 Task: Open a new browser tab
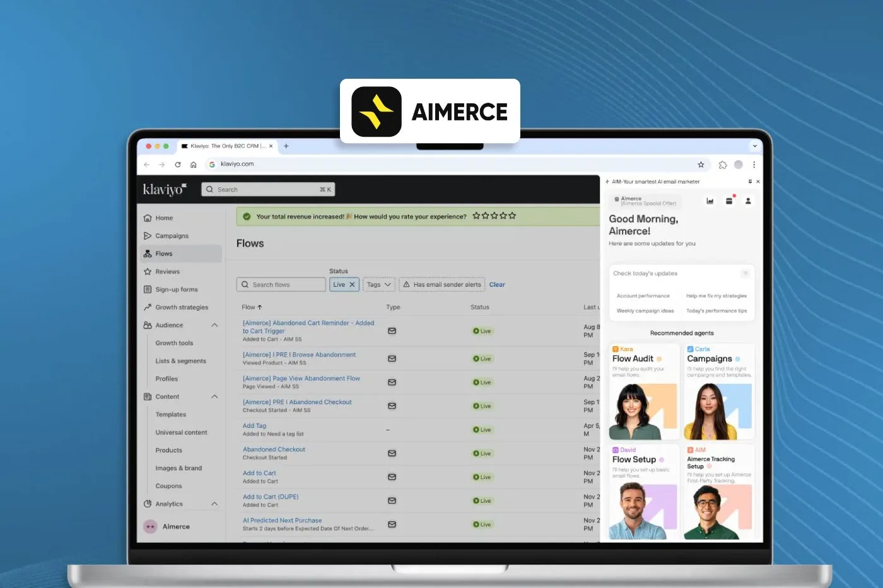[x=286, y=146]
